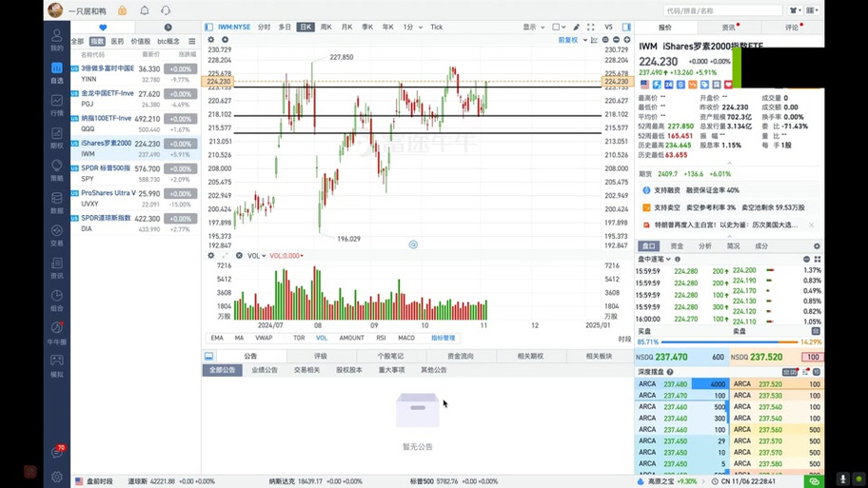Open the top-right layout grid dropdown
This screenshot has height=488, width=868.
point(813,10)
